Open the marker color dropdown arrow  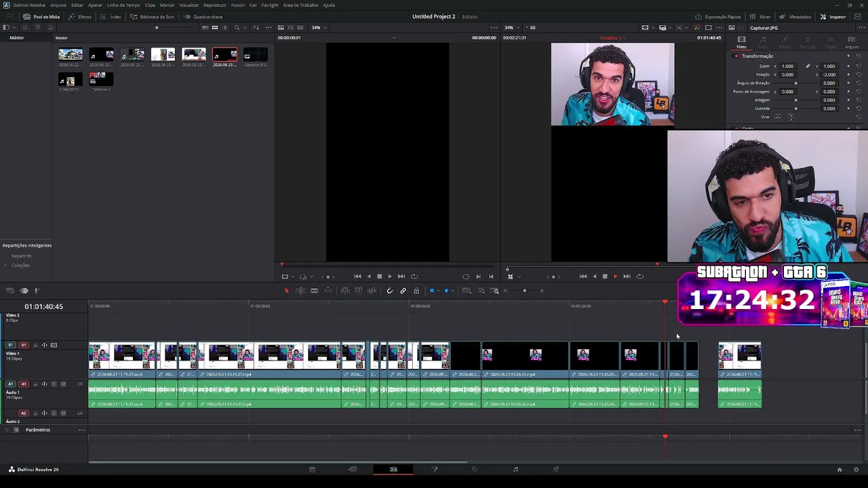pos(453,291)
